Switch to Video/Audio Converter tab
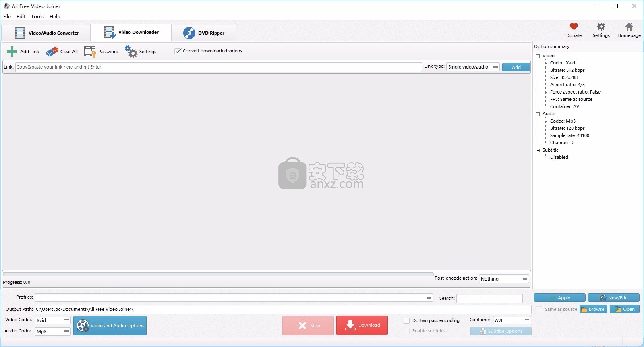644x347 pixels. (x=46, y=33)
